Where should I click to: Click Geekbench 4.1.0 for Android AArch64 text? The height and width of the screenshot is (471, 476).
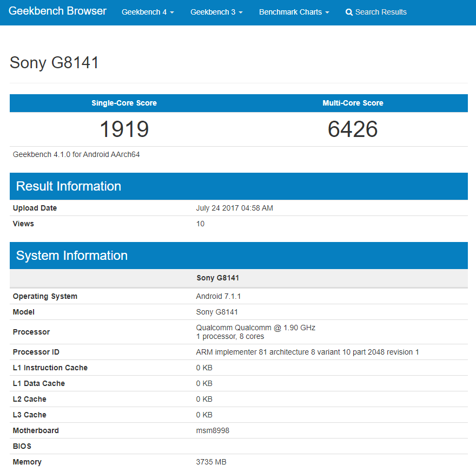[x=76, y=154]
